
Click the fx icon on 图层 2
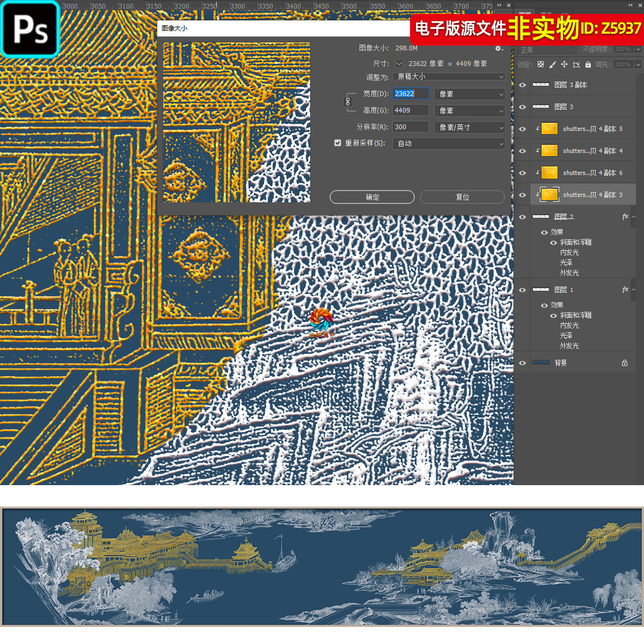point(625,216)
